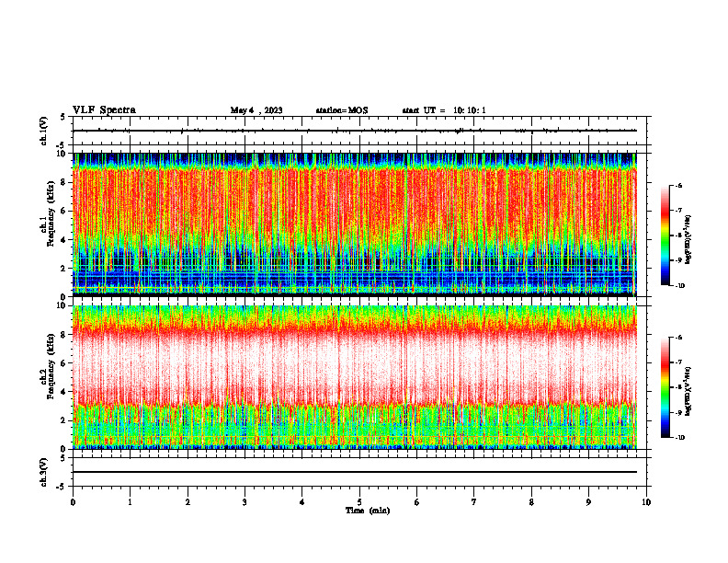Click time axis tick label "6"
The width and height of the screenshot is (728, 563).
coord(417,502)
